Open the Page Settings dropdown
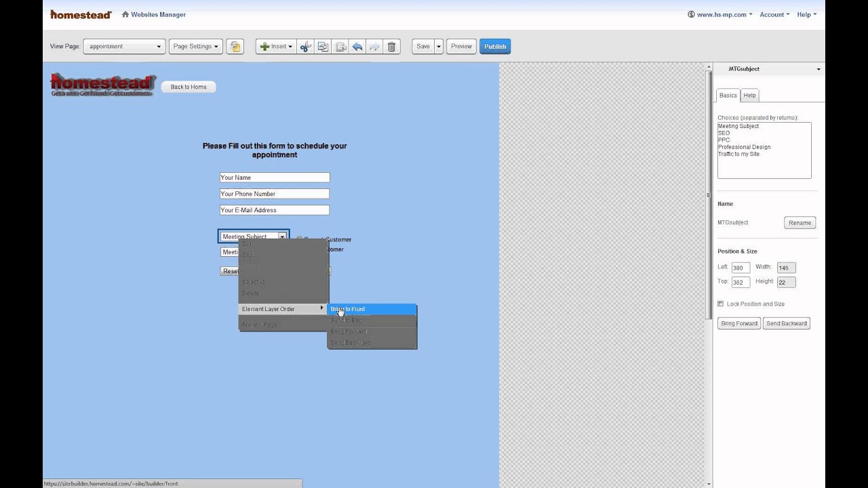868x488 pixels. pyautogui.click(x=196, y=47)
